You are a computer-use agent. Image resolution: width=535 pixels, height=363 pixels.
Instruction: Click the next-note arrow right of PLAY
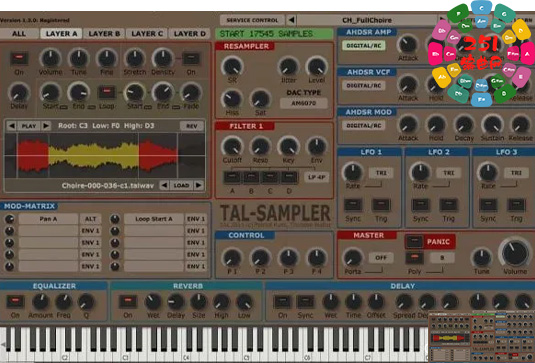(x=46, y=126)
